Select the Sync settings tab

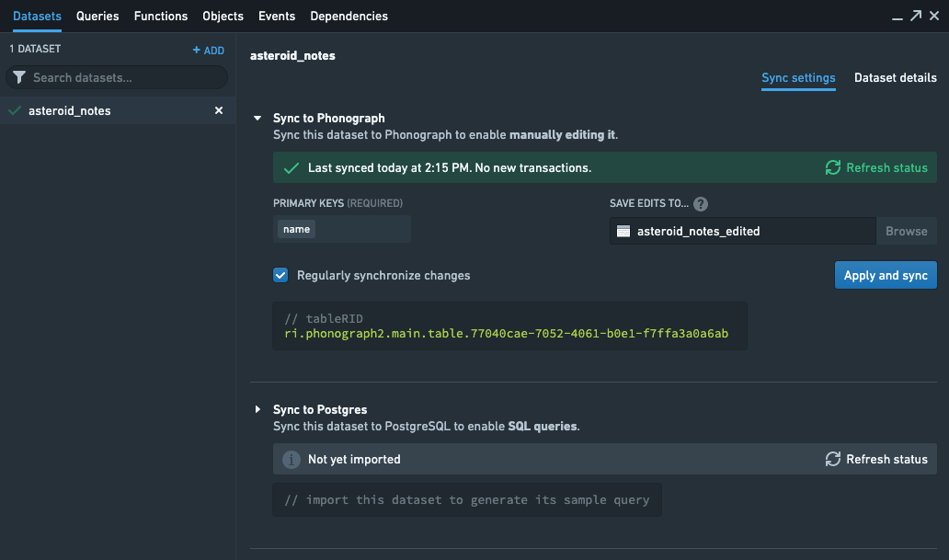point(798,78)
